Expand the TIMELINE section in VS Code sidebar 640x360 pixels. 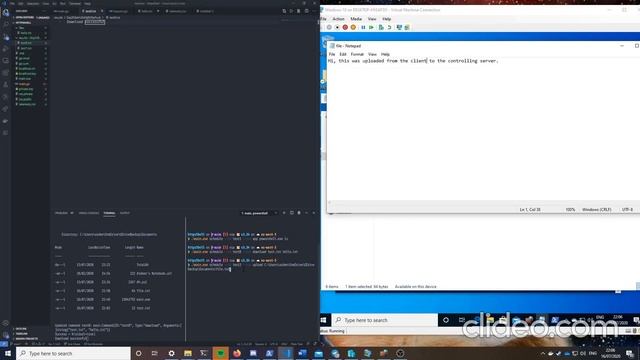(22, 333)
